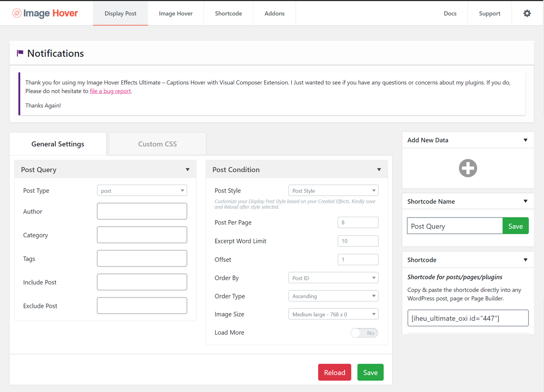Open the Order By dropdown

click(334, 278)
